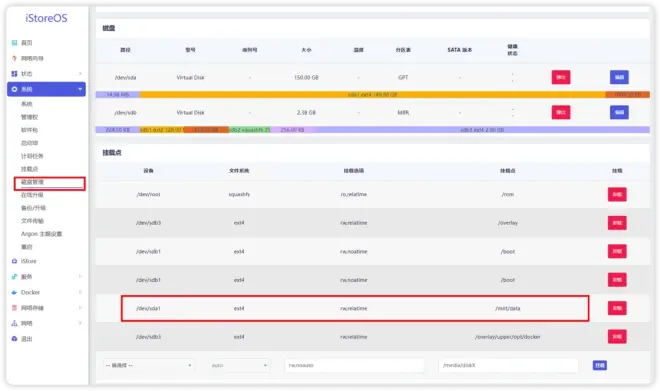660x391 pixels.
Task: Unmount the /rom mount point
Action: (617, 194)
